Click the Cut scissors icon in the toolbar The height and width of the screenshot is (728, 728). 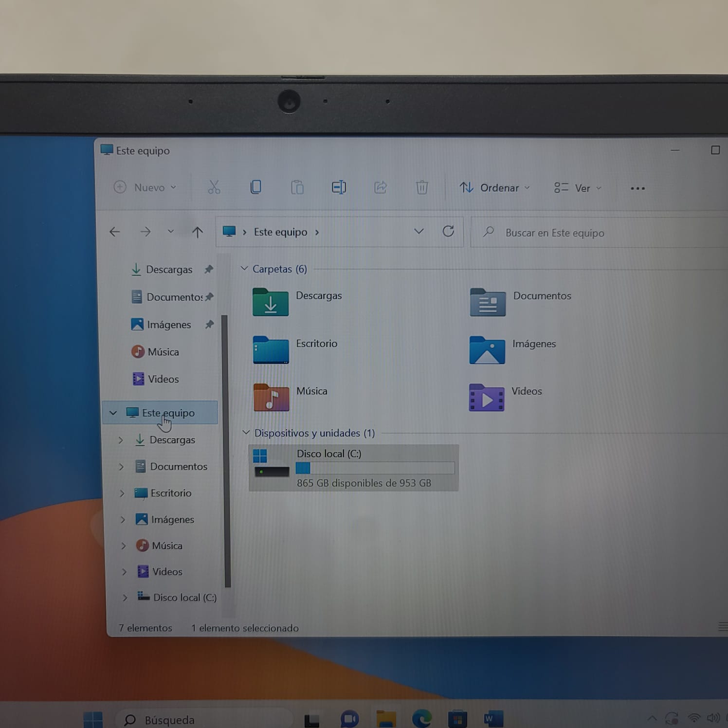pyautogui.click(x=214, y=187)
